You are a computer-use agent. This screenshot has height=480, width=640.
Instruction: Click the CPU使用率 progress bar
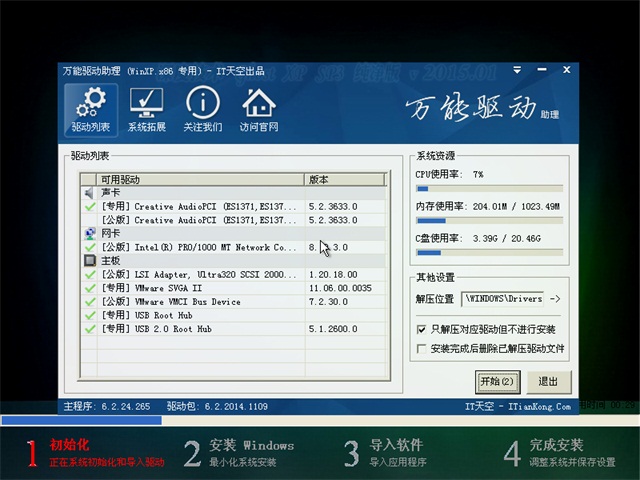coord(488,188)
